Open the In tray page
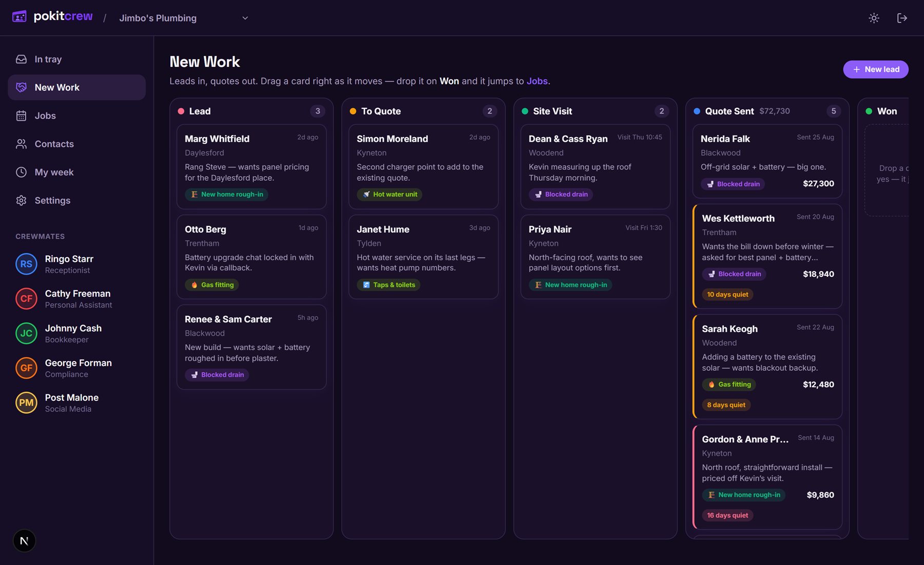 pyautogui.click(x=76, y=59)
